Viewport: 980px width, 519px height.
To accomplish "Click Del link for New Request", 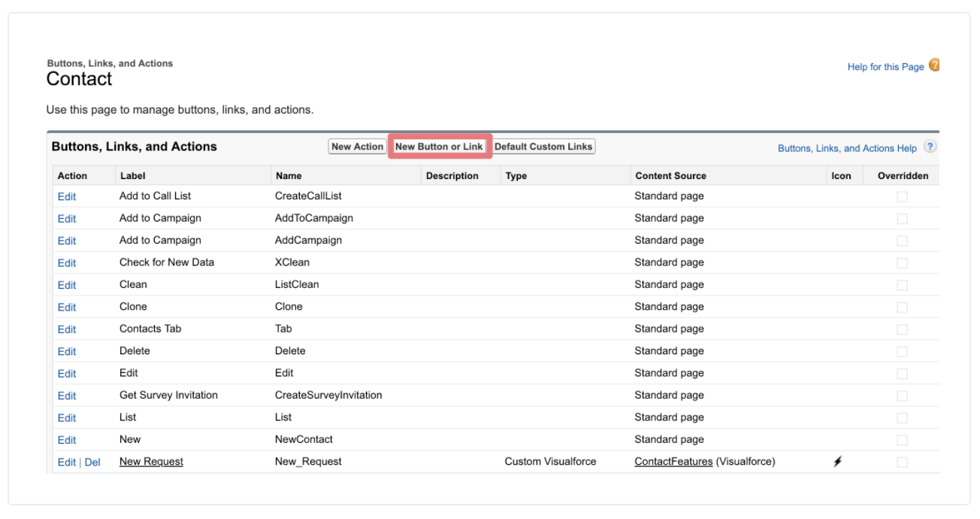I will (x=92, y=463).
